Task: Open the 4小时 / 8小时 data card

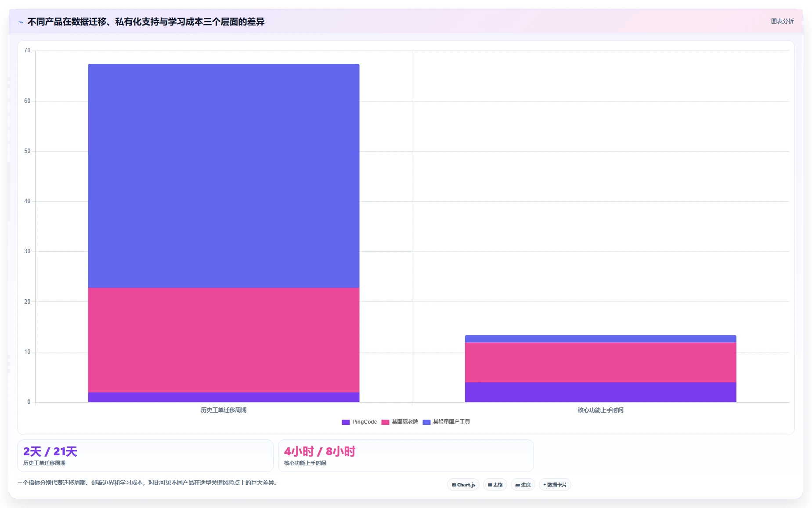Action: tap(406, 456)
